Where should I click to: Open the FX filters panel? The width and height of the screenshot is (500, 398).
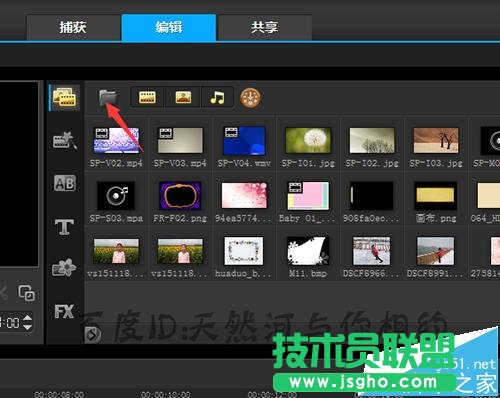[64, 312]
